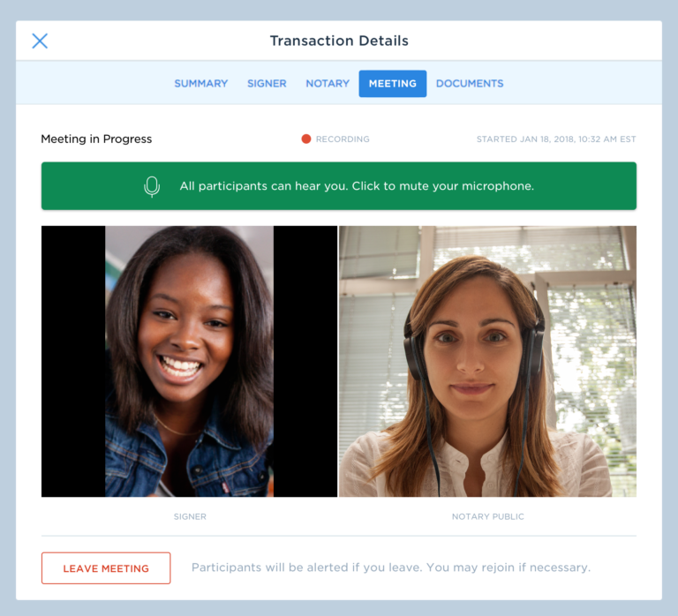View the Documents tab
The height and width of the screenshot is (616, 678).
pos(470,84)
